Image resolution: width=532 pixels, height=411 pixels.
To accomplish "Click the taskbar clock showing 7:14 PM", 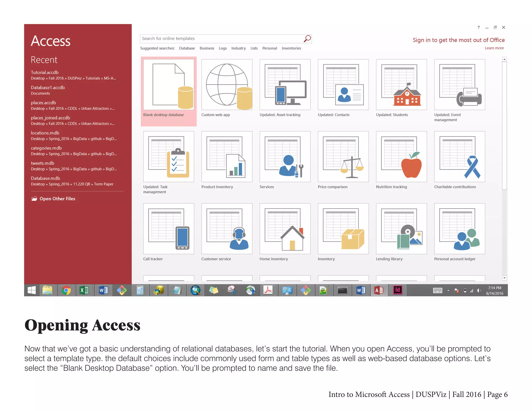I will [495, 290].
